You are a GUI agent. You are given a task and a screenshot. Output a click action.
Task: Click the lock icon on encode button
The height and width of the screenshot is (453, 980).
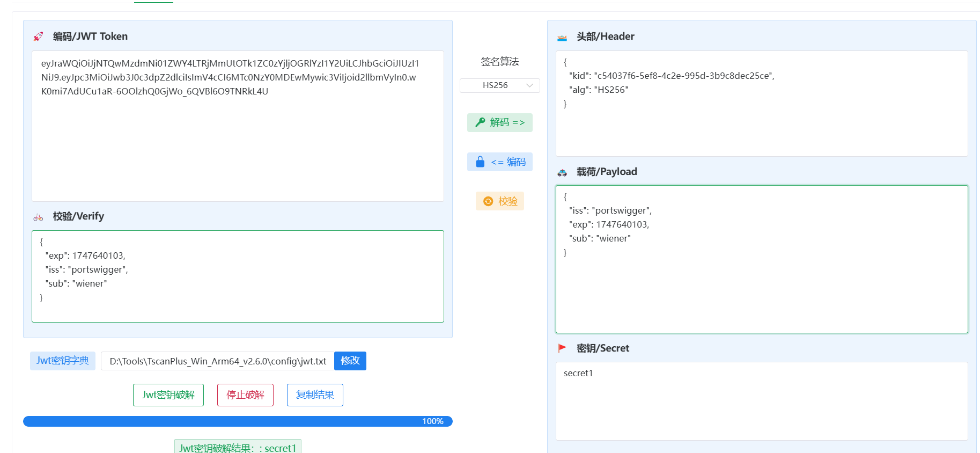480,162
